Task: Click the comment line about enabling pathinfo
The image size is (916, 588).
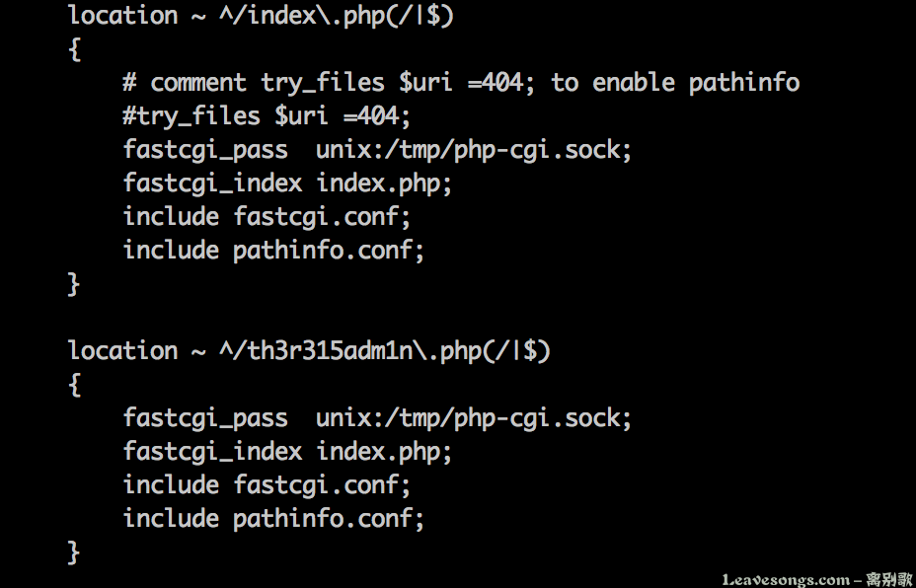Action: point(461,82)
